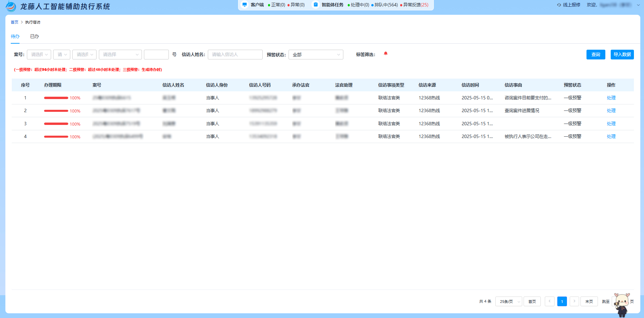Screen dimensions: 644x318
Task: Switch to the 已办 tab
Action: click(x=34, y=37)
